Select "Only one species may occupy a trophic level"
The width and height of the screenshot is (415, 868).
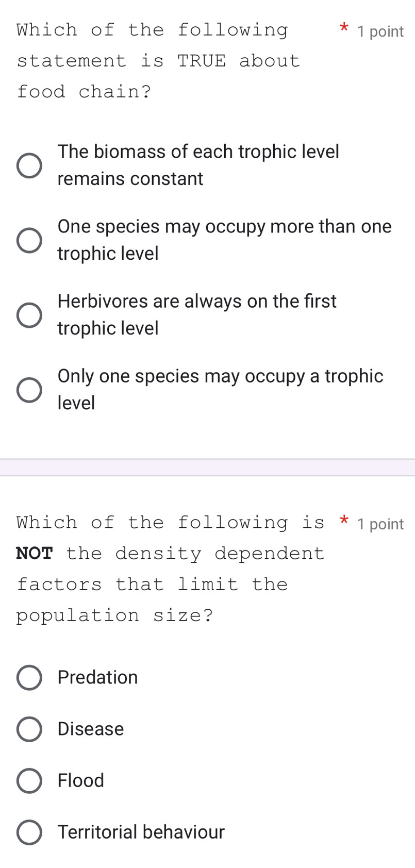pos(29,390)
